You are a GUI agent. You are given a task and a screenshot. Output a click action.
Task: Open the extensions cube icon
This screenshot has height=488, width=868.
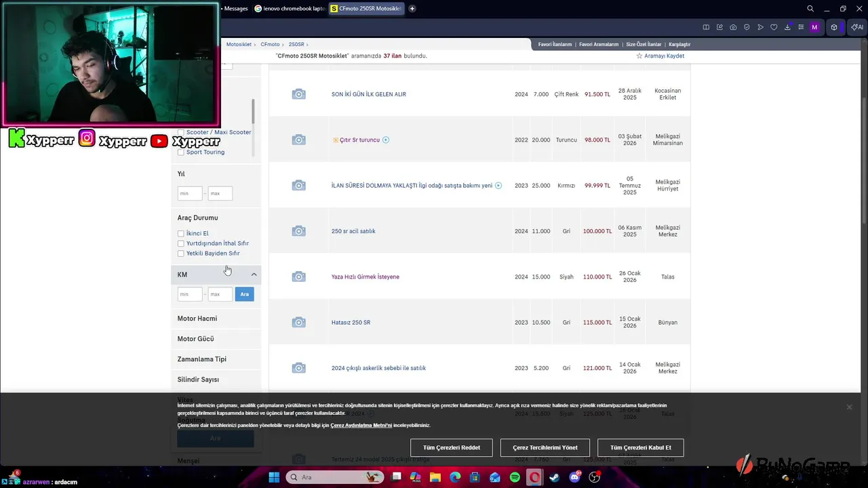point(834,27)
